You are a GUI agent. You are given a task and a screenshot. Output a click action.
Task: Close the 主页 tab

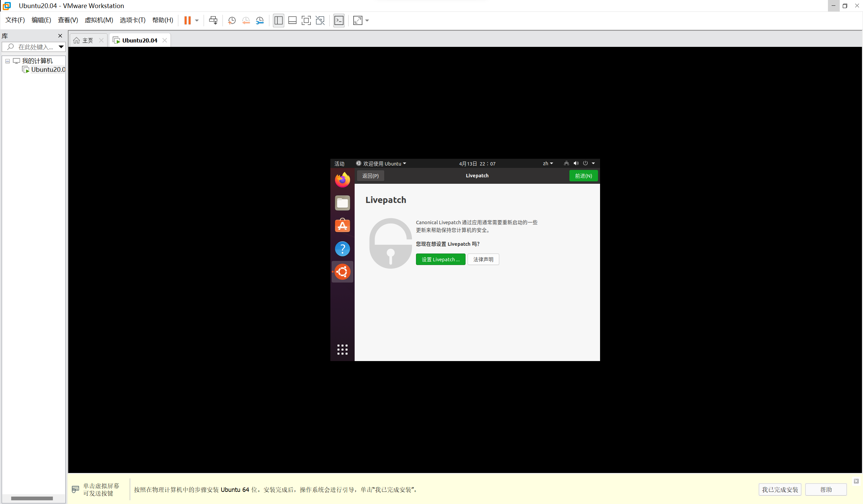[x=101, y=40]
